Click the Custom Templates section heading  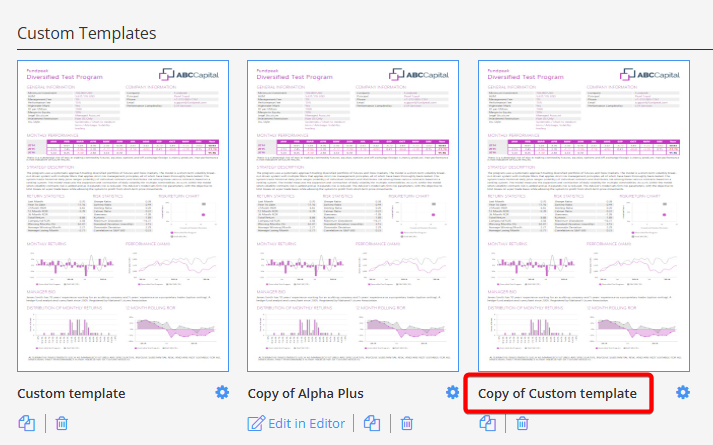[x=87, y=33]
